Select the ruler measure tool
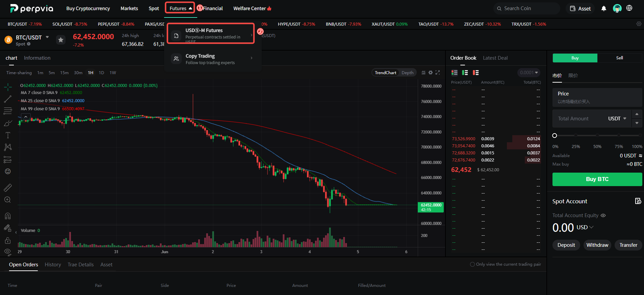 click(x=8, y=187)
